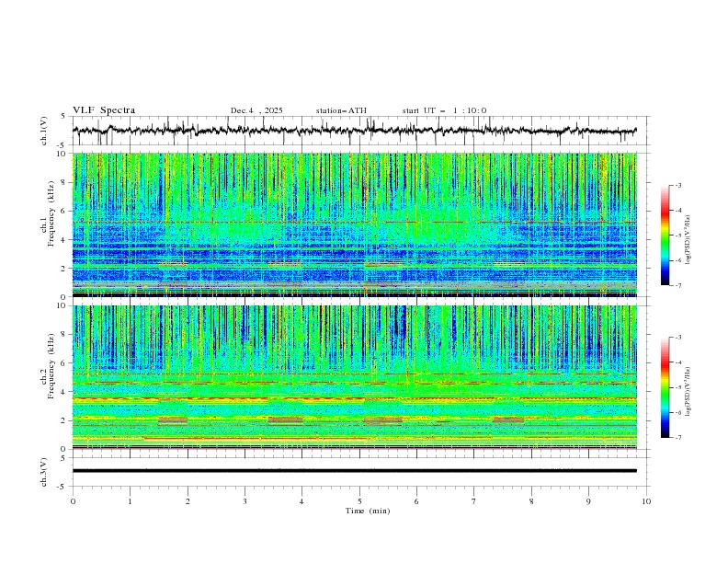Click time axis tick label "7"

474,501
